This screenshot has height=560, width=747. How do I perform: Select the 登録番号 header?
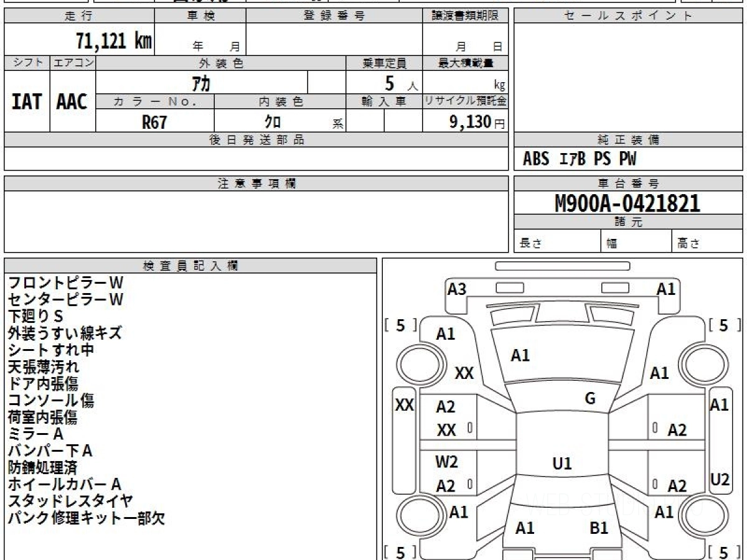[334, 16]
